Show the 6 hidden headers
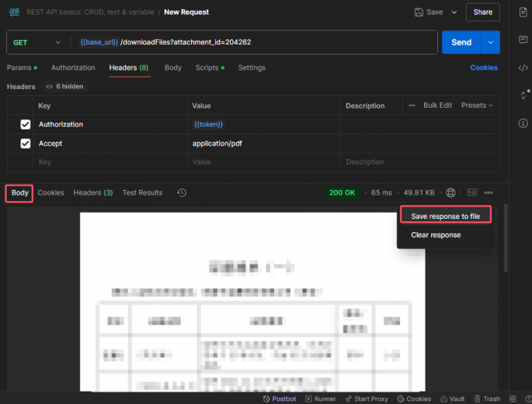532x404 pixels. point(65,87)
